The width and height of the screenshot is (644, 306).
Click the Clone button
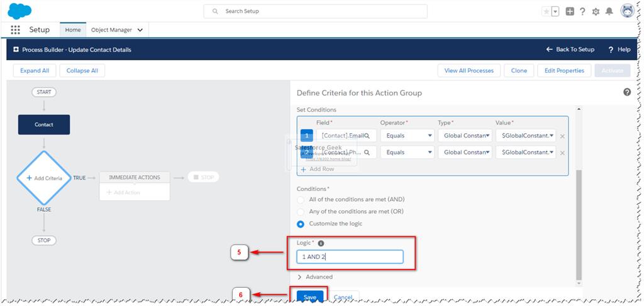click(519, 70)
